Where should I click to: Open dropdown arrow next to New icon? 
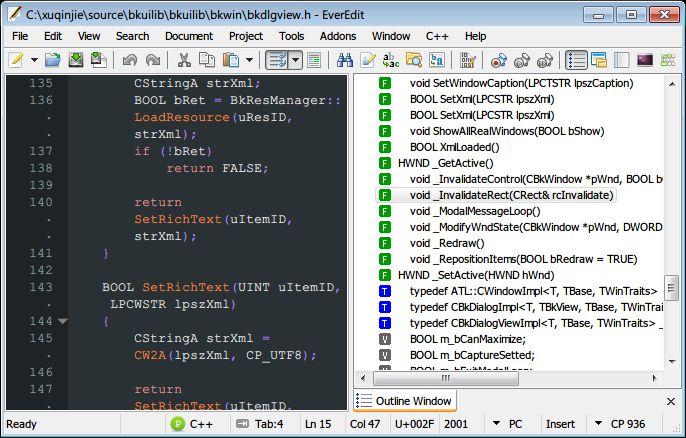point(34,60)
